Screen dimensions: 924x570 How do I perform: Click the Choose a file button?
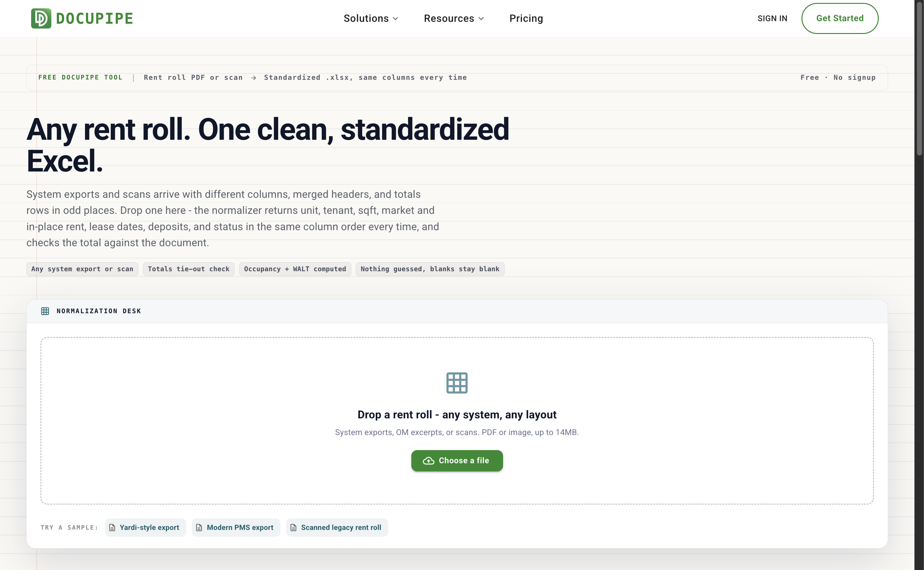pyautogui.click(x=457, y=460)
